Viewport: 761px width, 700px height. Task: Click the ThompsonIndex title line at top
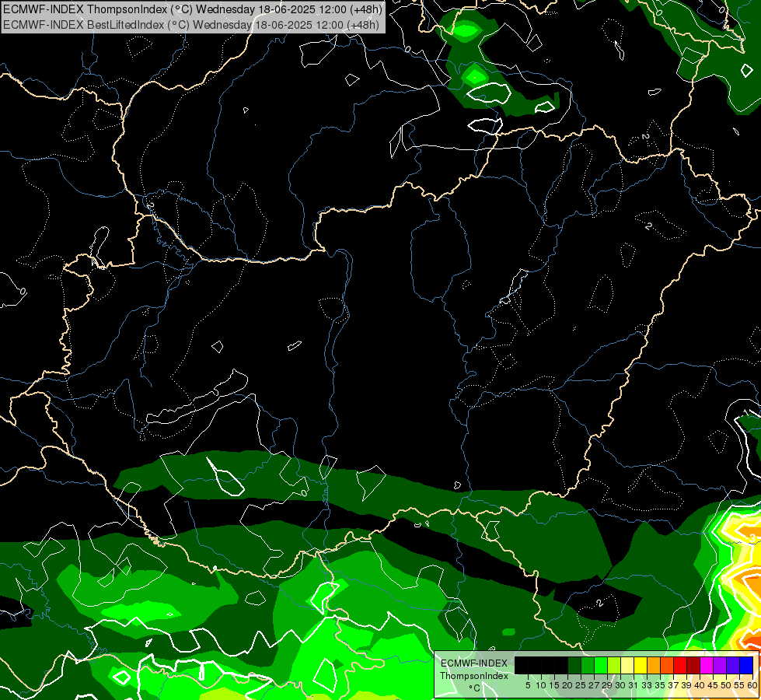tap(193, 9)
